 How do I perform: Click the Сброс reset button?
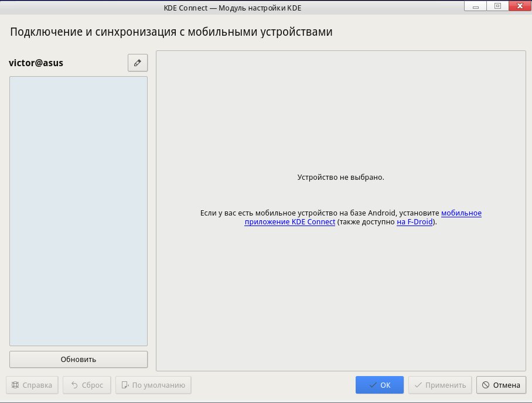tap(87, 385)
